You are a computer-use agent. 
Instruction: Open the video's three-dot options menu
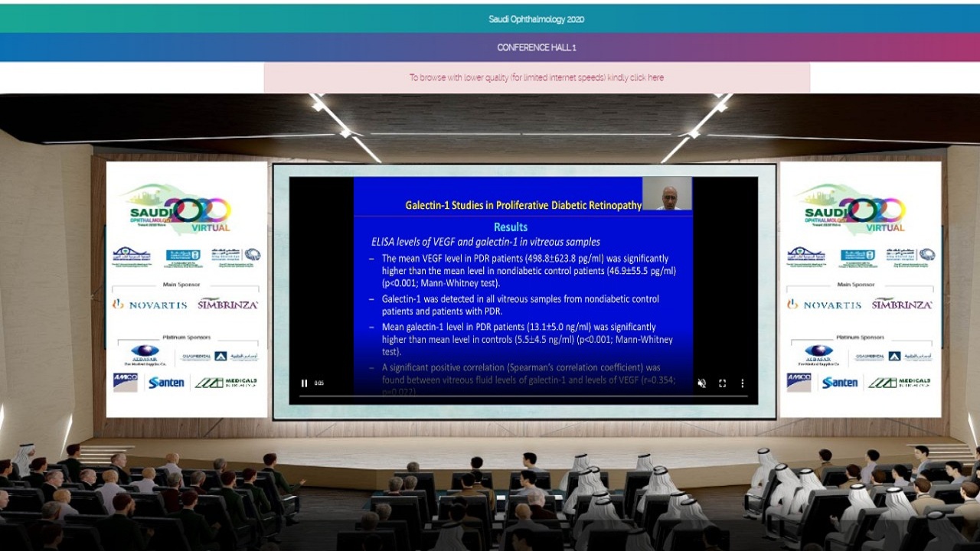[x=742, y=383]
